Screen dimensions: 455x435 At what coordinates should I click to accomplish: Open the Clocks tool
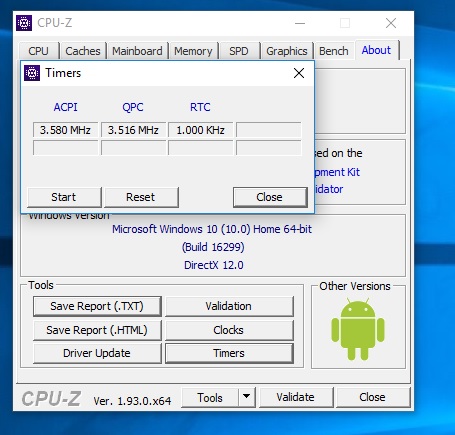click(x=229, y=330)
